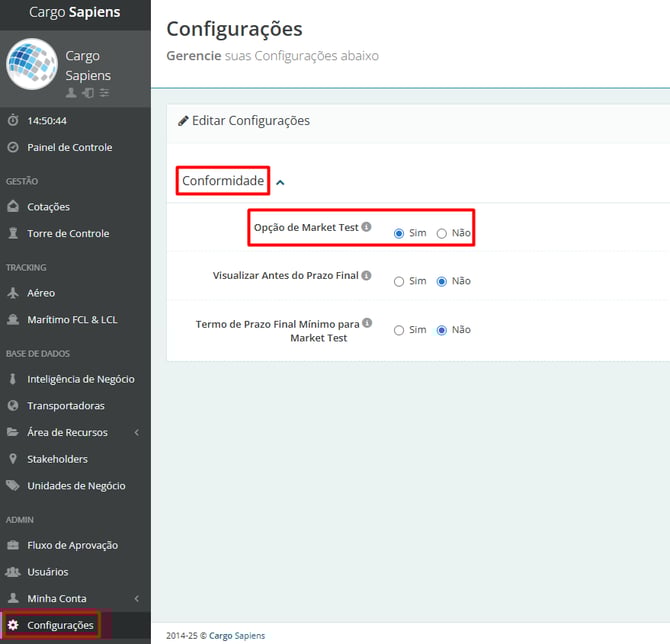Click info icon next to Opção de Market Test

pyautogui.click(x=367, y=227)
